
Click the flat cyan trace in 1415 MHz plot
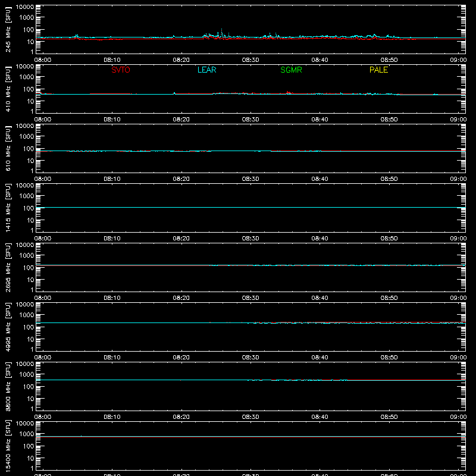click(250, 207)
